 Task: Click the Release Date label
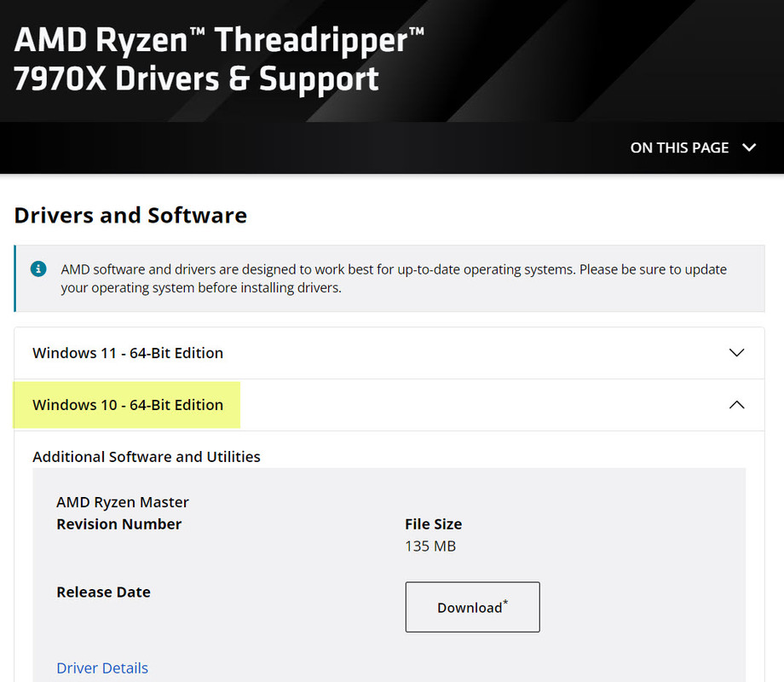[x=103, y=592]
